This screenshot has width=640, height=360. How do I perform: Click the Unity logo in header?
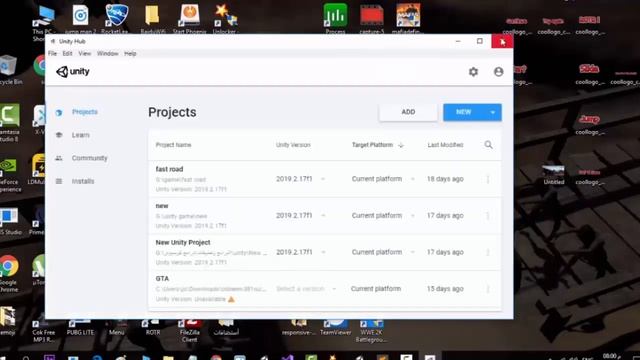[73, 71]
